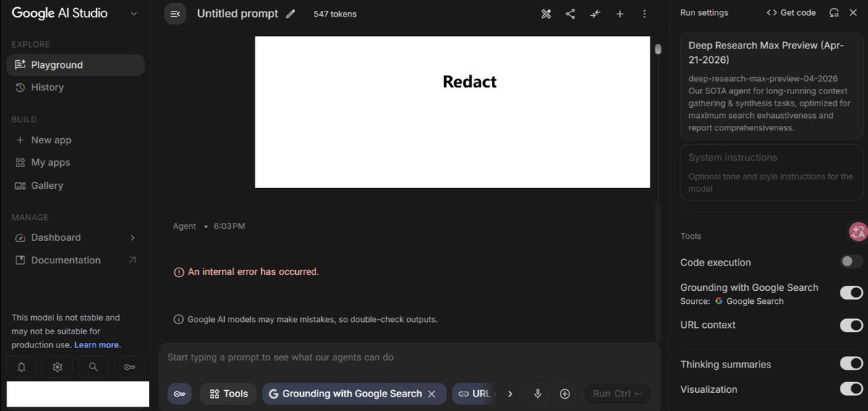Switch off Thinking summaries toggle

click(851, 363)
